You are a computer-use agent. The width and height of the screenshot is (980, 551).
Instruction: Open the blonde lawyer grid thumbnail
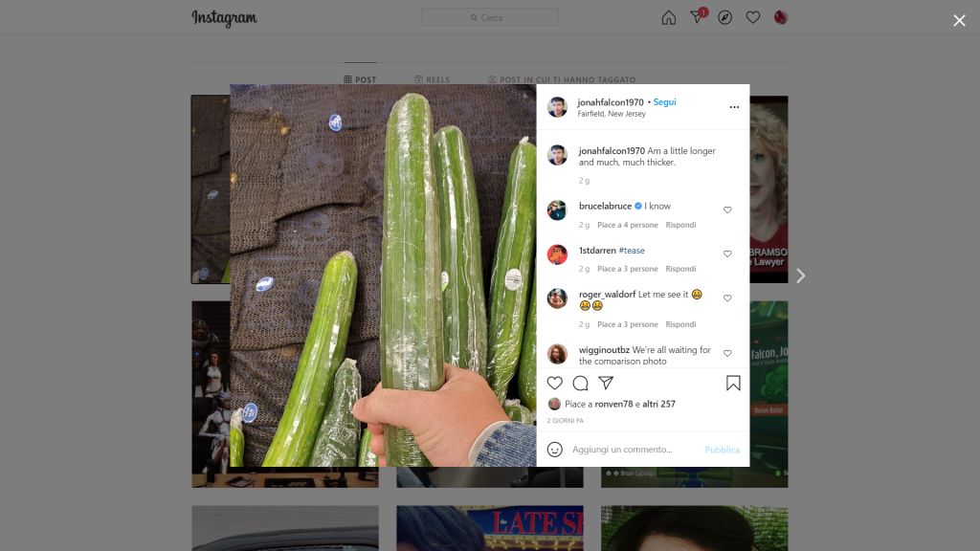(x=768, y=189)
